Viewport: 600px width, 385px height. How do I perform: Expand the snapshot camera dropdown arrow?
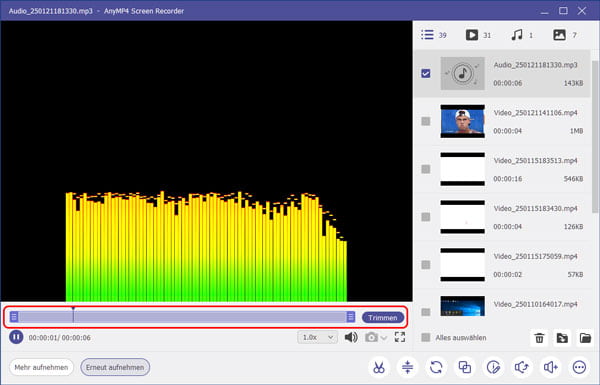click(384, 338)
